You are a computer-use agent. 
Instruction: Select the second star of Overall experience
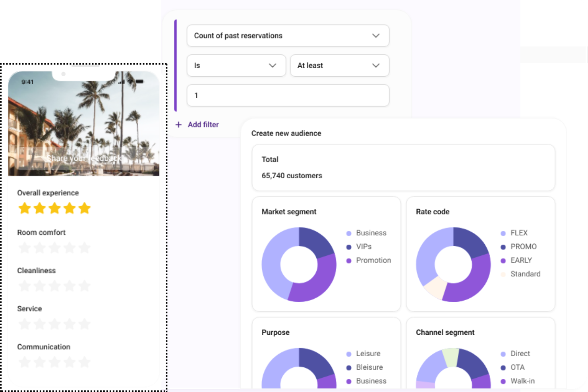pyautogui.click(x=40, y=208)
